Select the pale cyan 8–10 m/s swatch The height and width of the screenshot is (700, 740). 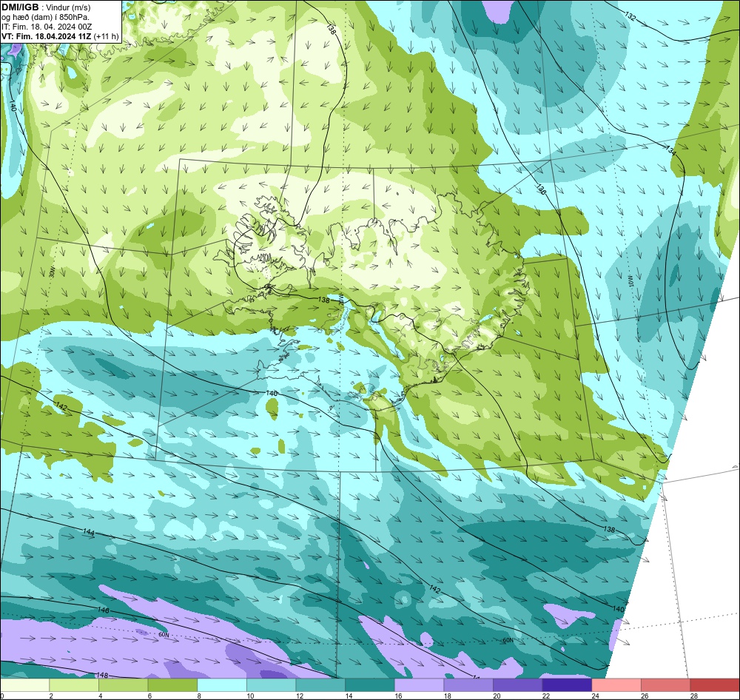coord(222,685)
